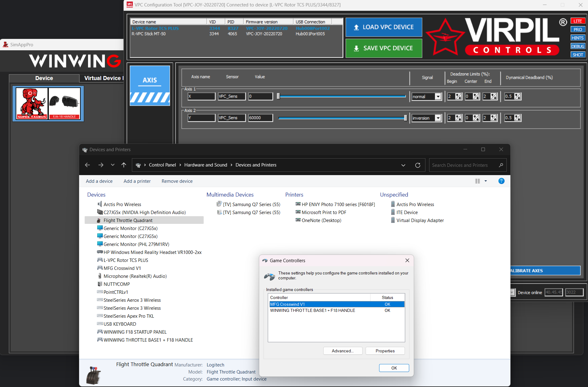Adjust Axis 1 deadzone Center stepper
This screenshot has width=588, height=387.
point(476,96)
